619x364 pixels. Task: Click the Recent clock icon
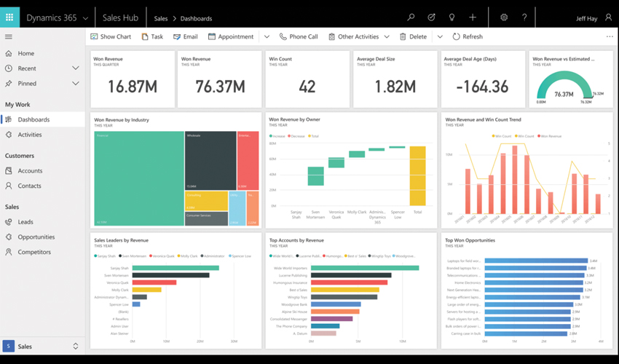coord(8,68)
